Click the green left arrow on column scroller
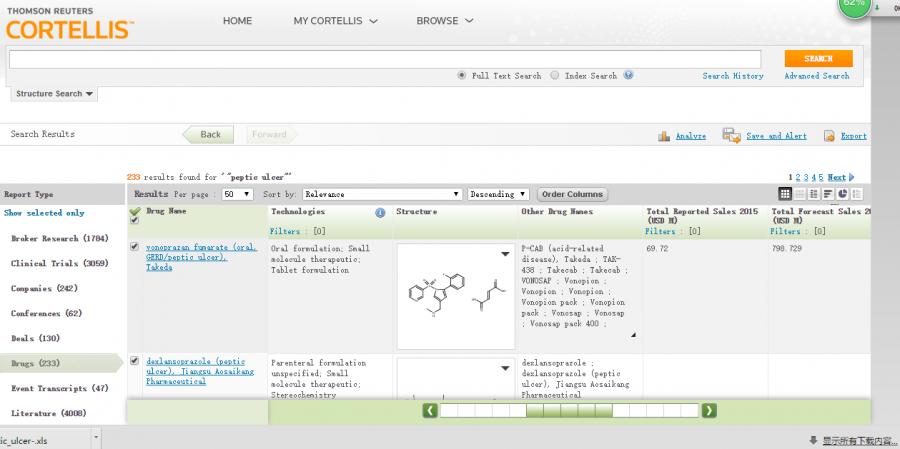The image size is (900, 449). (430, 411)
